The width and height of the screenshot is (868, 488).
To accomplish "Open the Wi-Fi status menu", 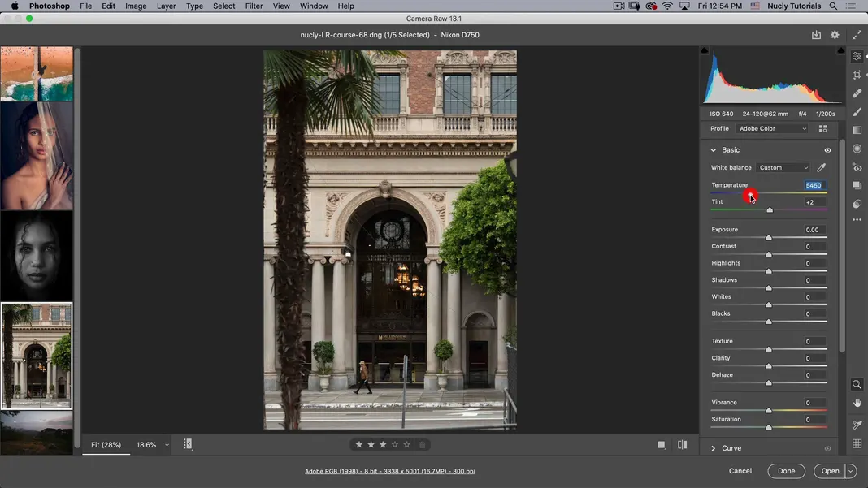I will click(667, 6).
